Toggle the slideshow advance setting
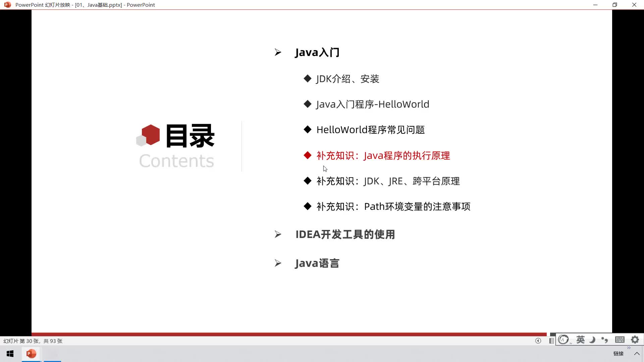The height and width of the screenshot is (362, 644). [x=539, y=340]
